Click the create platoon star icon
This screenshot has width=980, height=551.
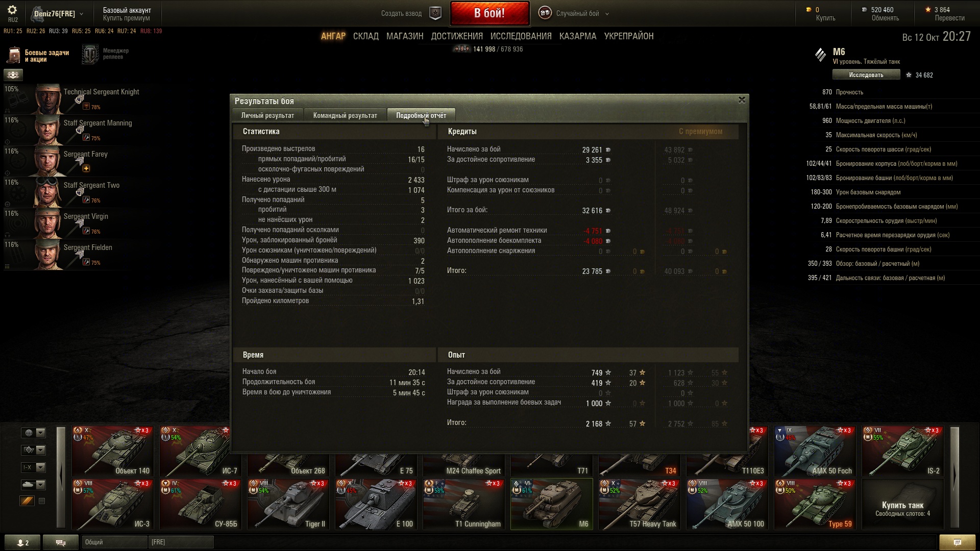coord(435,14)
